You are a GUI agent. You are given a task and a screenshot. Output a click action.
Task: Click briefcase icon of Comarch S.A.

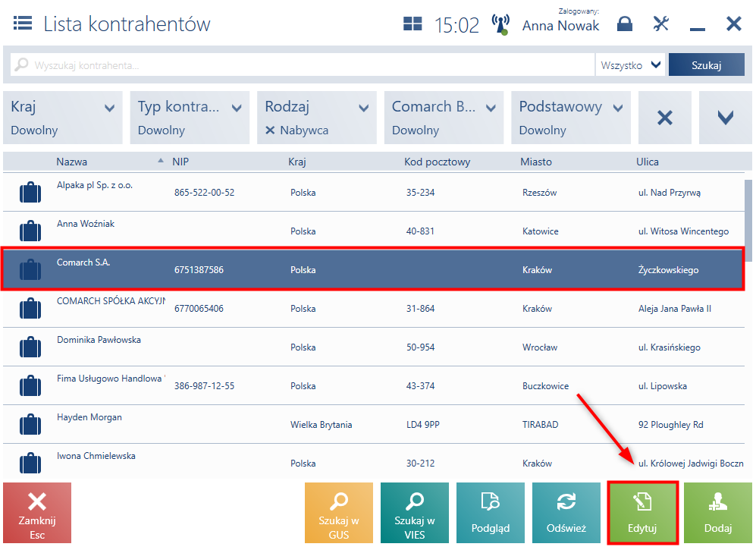tap(30, 269)
